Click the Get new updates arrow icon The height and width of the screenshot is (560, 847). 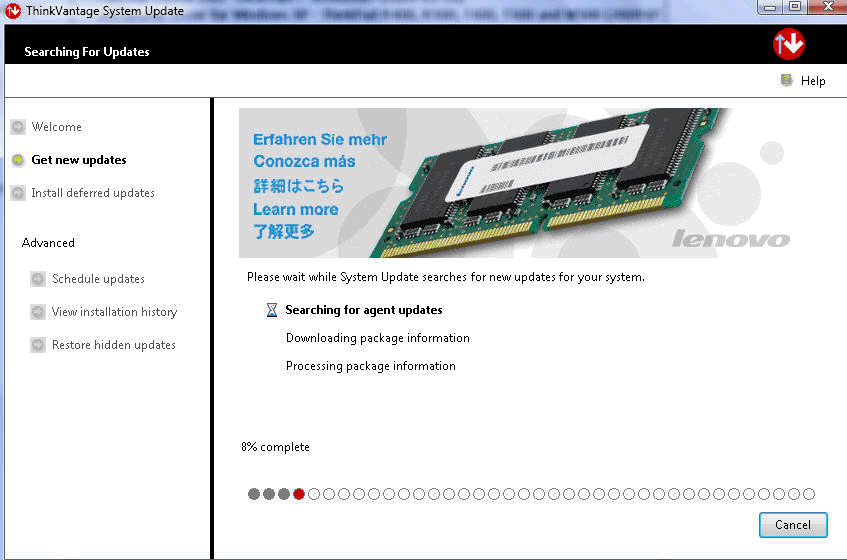click(18, 160)
